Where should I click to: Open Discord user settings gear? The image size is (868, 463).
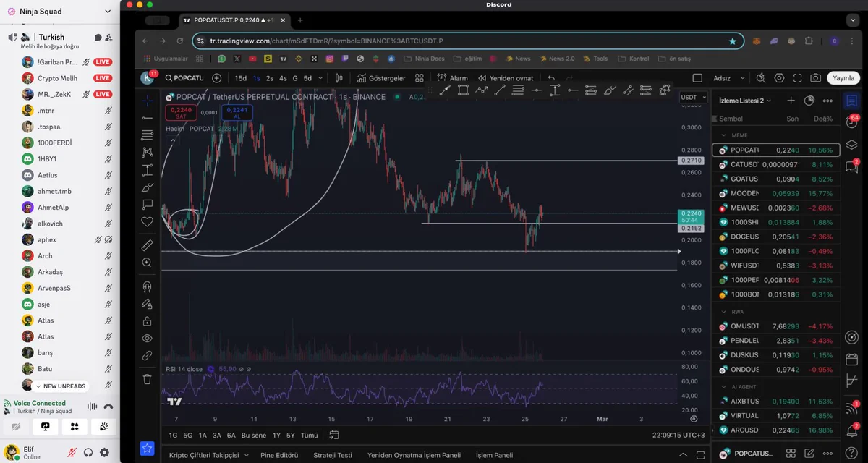[x=105, y=452]
